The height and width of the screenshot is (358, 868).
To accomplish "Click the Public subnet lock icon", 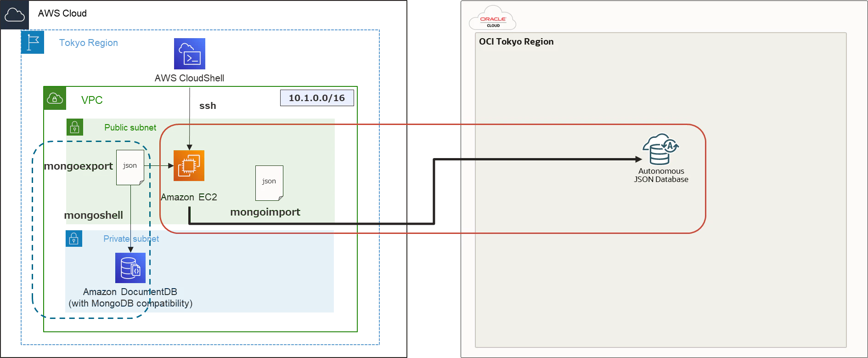I will point(75,127).
